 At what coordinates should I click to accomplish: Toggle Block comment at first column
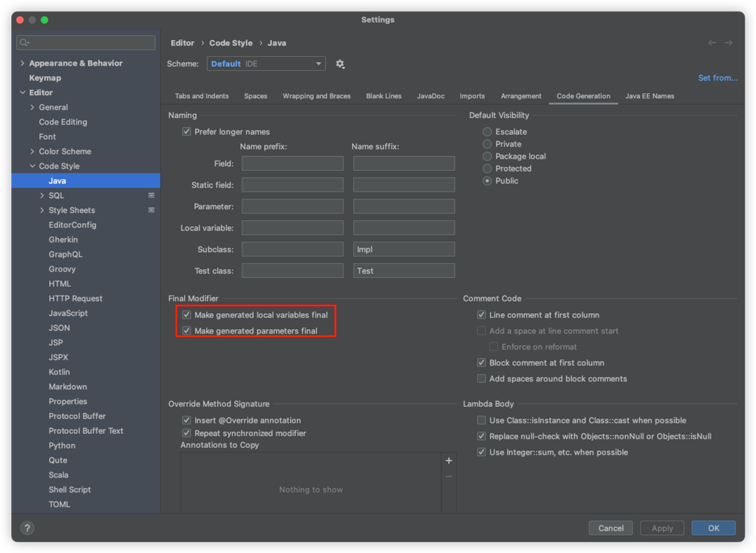coord(481,362)
